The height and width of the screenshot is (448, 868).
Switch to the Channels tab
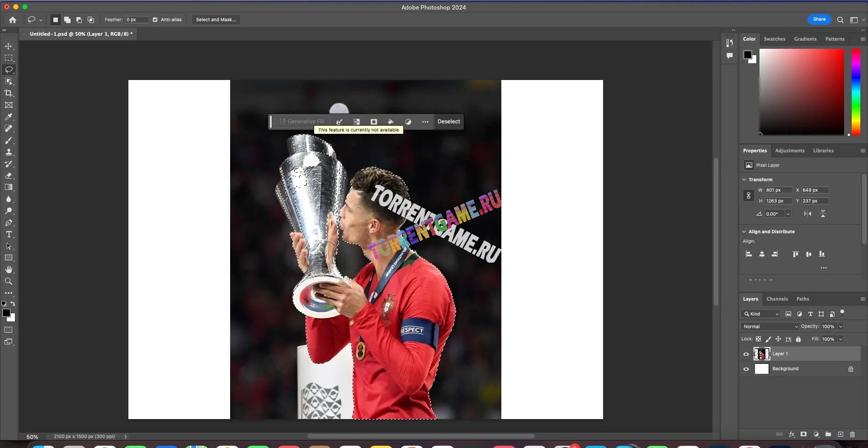point(777,299)
